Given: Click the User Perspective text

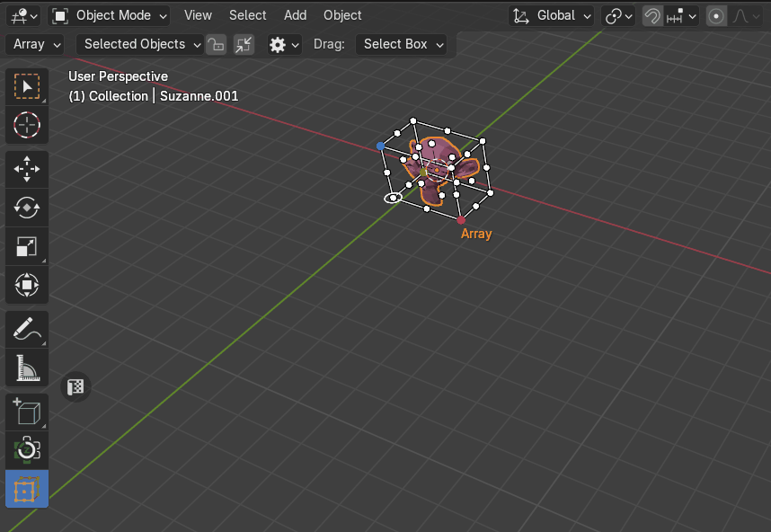Looking at the screenshot, I should point(118,76).
